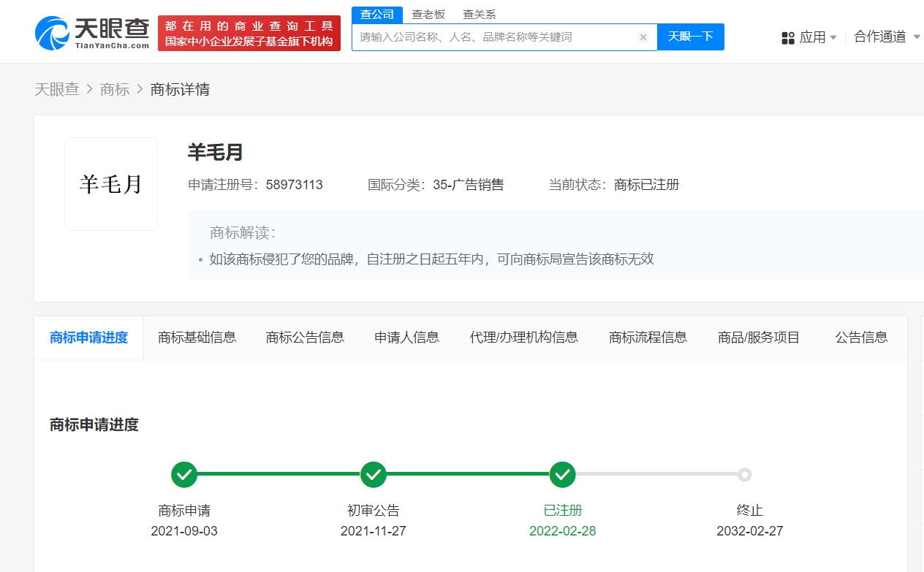The height and width of the screenshot is (572, 924).
Task: Click the 初审公告 green checkmark step
Action: coord(374,474)
